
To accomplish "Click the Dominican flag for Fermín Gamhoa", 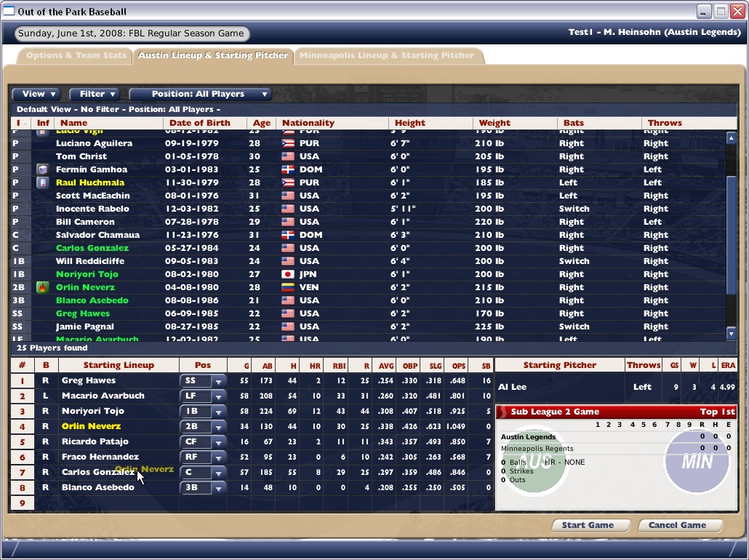I will coord(288,169).
